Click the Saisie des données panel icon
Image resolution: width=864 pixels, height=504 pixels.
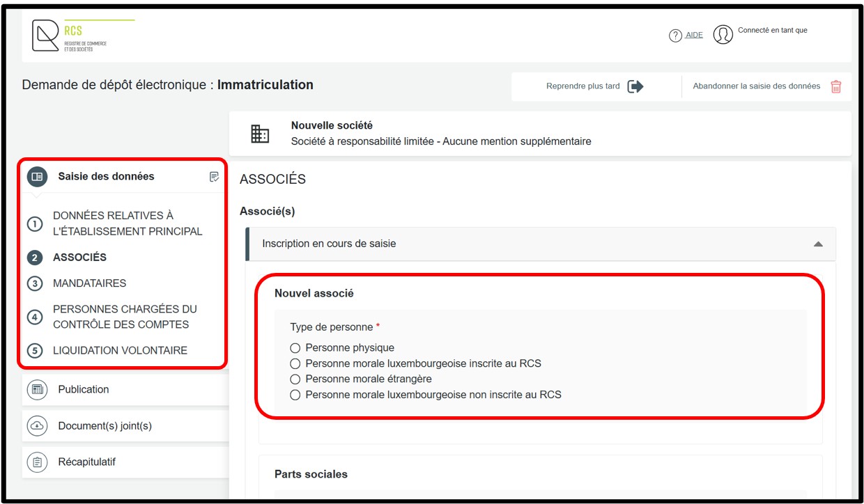[37, 177]
